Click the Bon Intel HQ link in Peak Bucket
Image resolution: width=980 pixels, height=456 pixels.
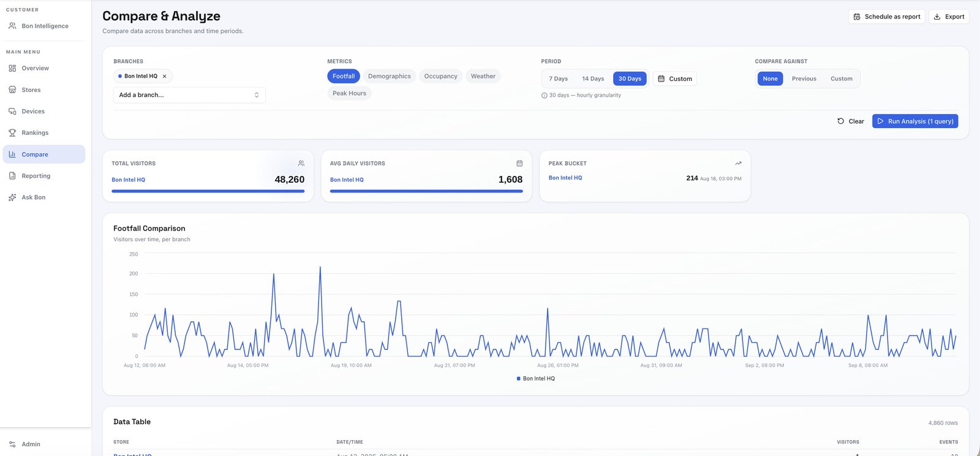pyautogui.click(x=565, y=178)
